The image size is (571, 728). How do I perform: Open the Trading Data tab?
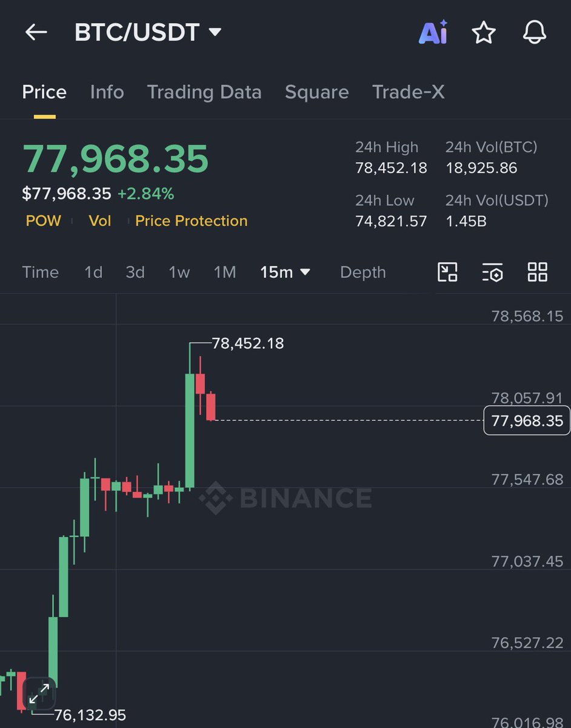(204, 92)
